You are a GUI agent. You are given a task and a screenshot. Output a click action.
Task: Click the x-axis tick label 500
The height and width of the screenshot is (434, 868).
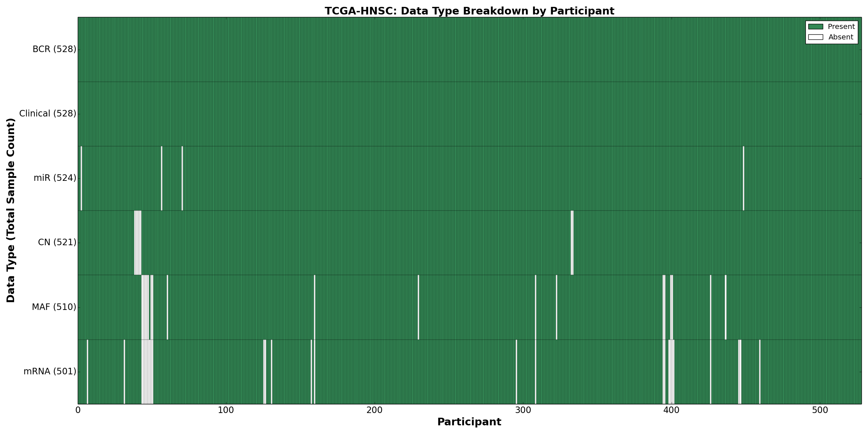point(820,410)
